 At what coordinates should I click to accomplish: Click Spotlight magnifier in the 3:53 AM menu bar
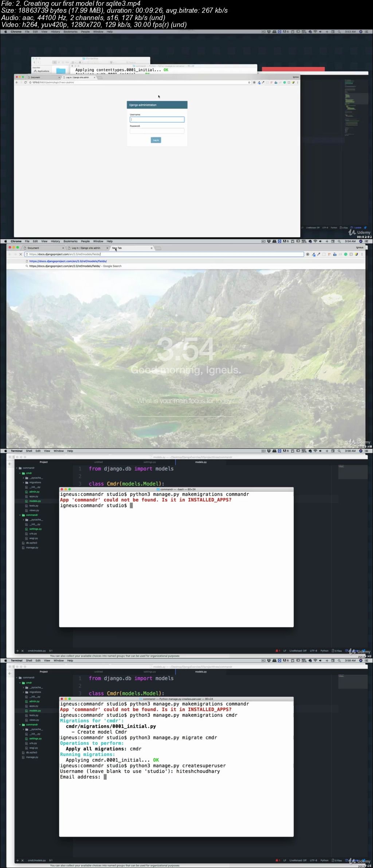pyautogui.click(x=339, y=32)
